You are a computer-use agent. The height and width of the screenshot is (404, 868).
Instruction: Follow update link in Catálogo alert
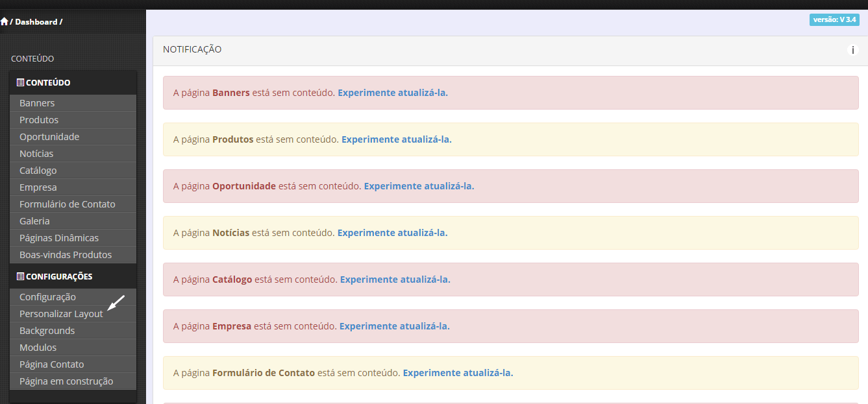pyautogui.click(x=395, y=279)
